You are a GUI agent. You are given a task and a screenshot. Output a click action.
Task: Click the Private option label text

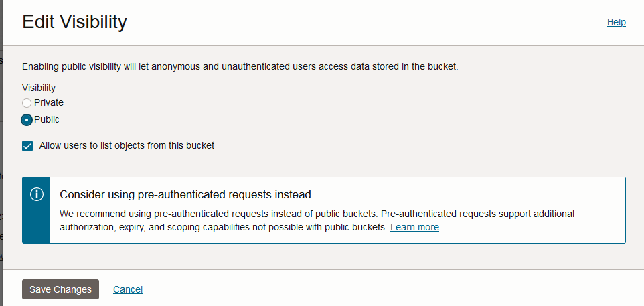pyautogui.click(x=49, y=102)
